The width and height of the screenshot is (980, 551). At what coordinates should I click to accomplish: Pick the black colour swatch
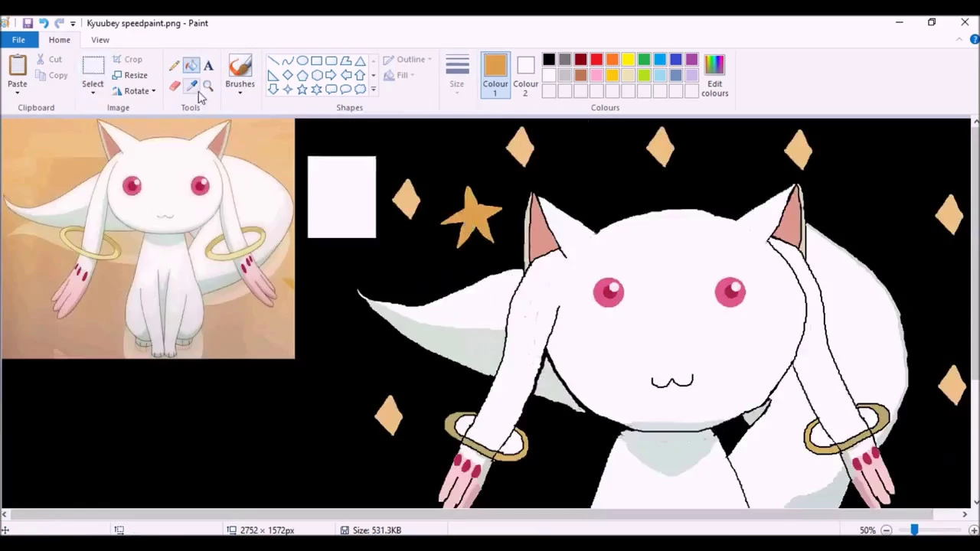point(549,59)
